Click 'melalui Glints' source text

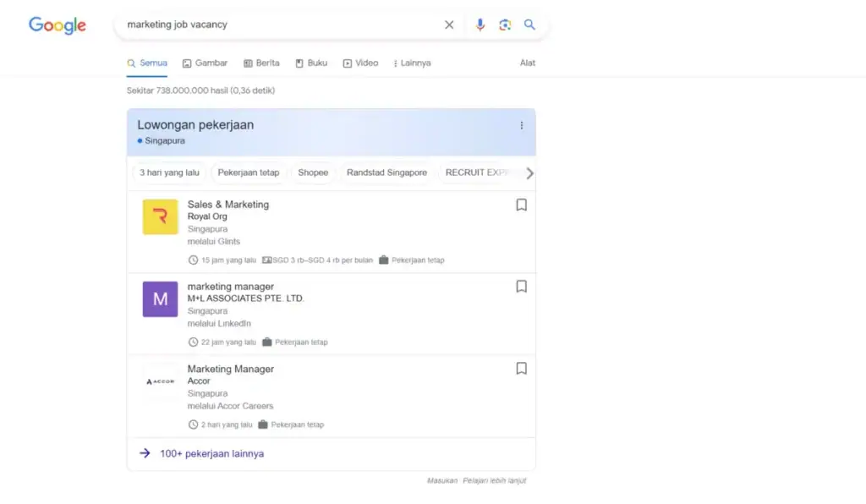click(x=214, y=241)
